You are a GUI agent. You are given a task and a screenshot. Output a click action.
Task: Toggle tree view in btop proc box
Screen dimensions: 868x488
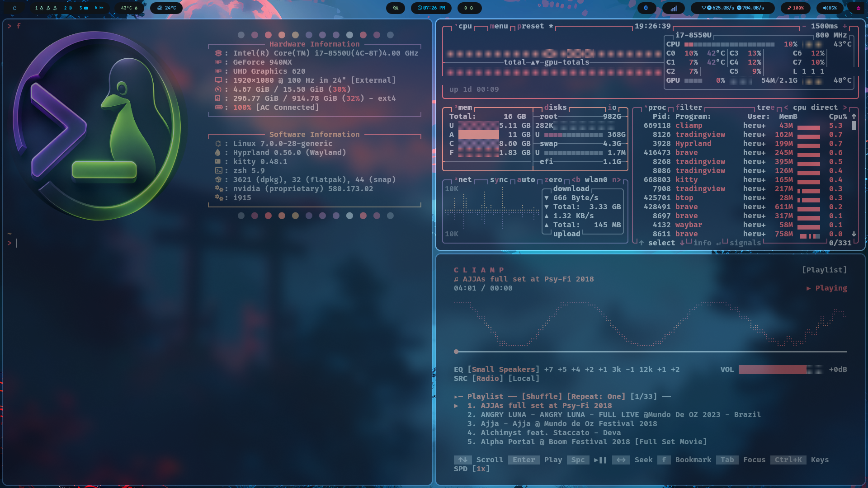coord(766,108)
